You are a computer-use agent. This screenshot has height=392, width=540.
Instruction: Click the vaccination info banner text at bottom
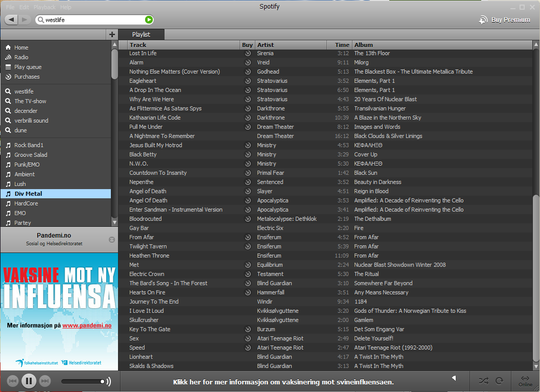coord(283,382)
